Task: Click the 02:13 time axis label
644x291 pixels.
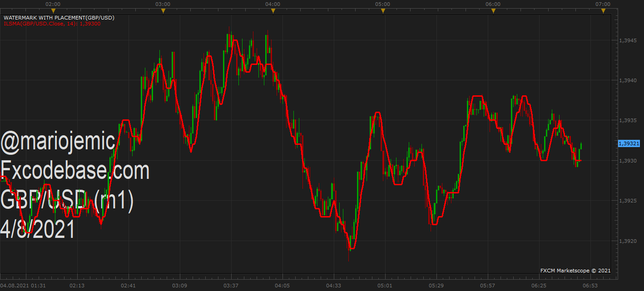Action: coord(77,286)
